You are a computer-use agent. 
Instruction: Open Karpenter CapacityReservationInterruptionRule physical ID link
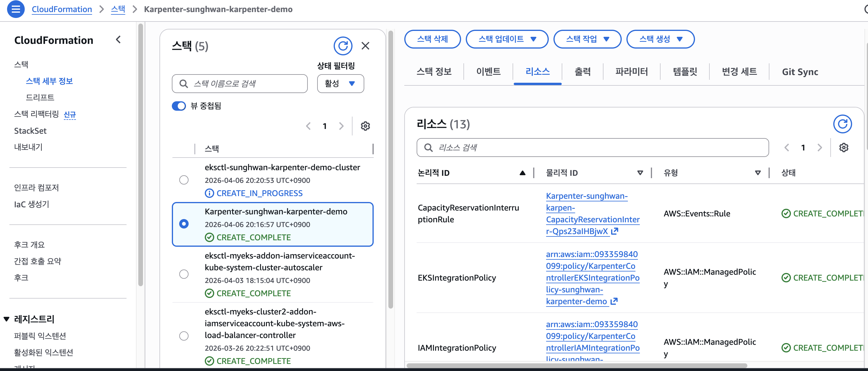593,213
